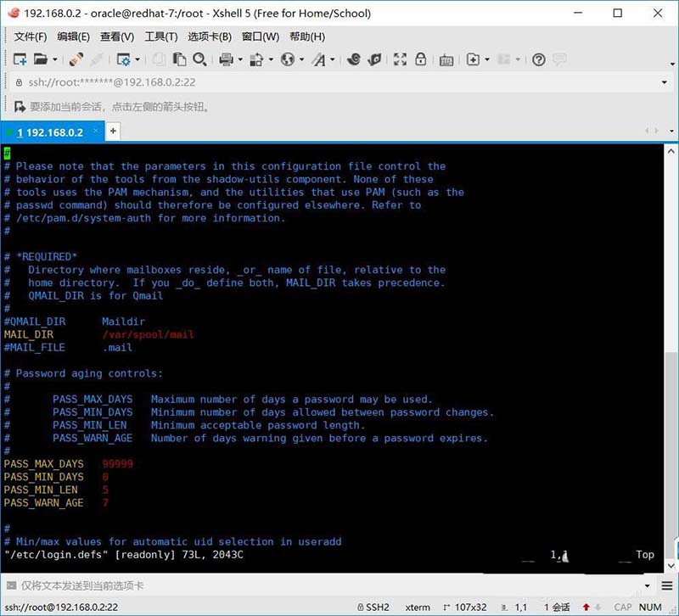Viewport: 679px width, 616px height.
Task: Open the address bar dropdown at the right
Action: pos(663,82)
